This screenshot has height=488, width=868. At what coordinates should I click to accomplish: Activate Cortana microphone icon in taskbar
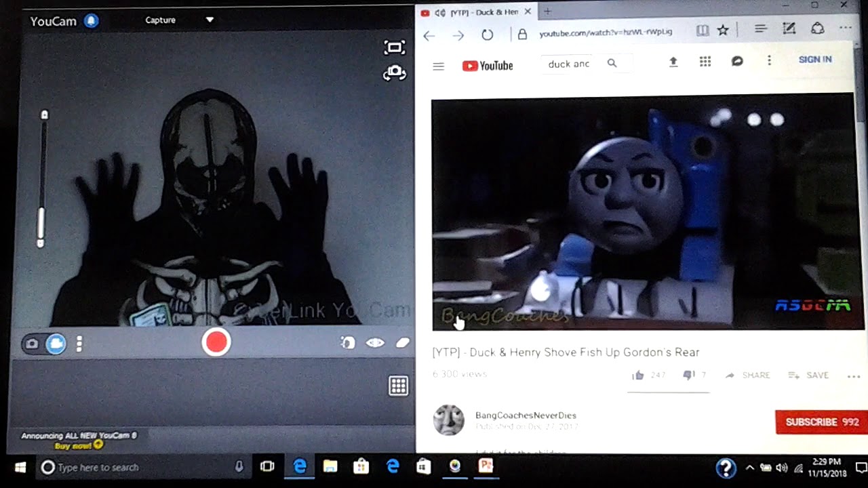(x=239, y=467)
